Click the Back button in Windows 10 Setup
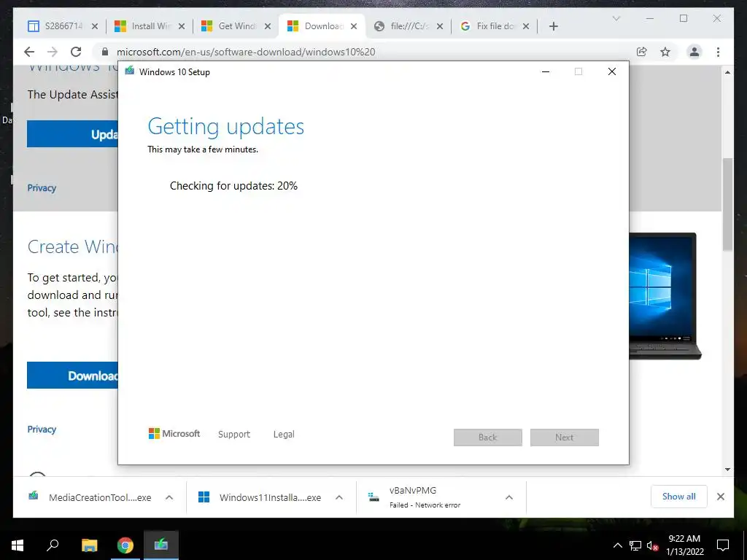The image size is (747, 560). (488, 437)
